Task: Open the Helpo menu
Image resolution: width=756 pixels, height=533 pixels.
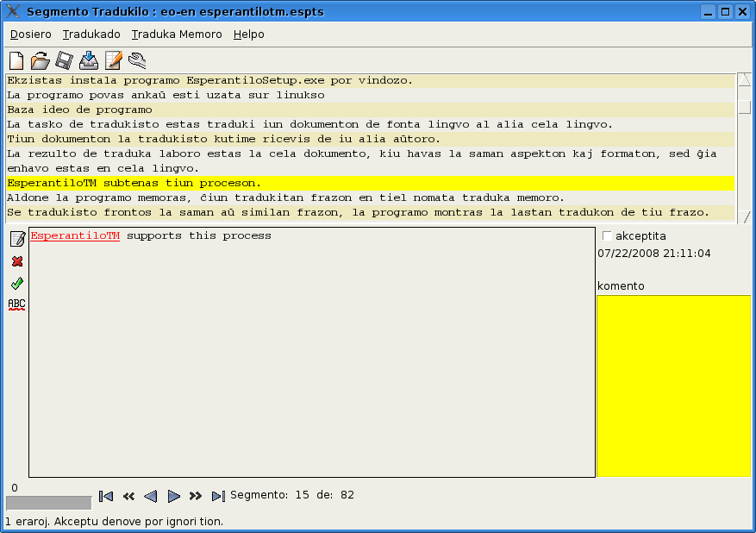Action: (x=248, y=34)
